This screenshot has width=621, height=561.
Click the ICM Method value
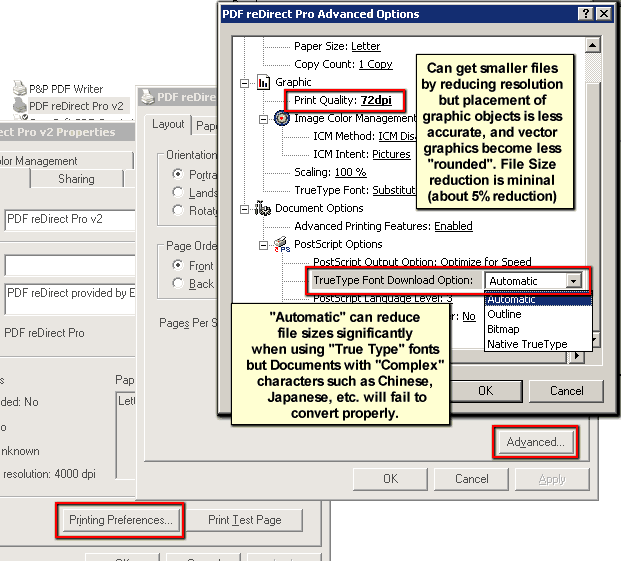pos(397,136)
